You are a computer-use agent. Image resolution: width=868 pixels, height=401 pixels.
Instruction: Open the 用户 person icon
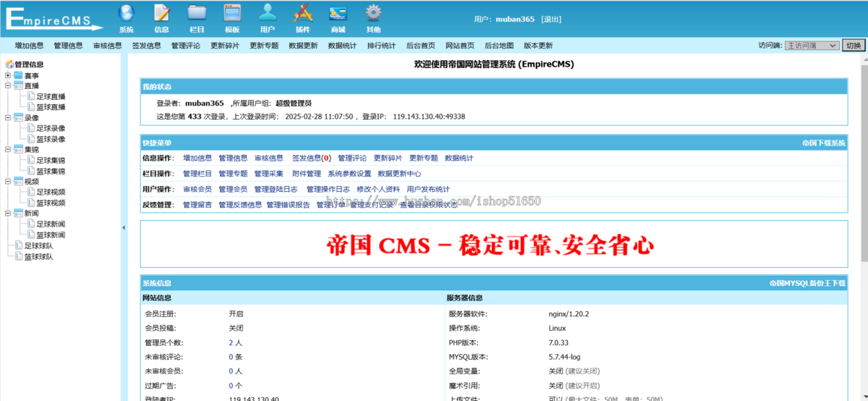268,13
